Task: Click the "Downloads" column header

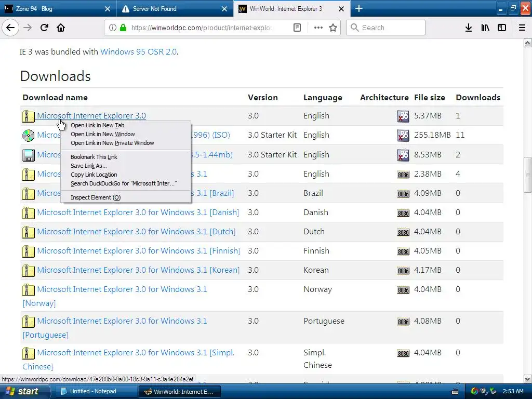Action: [x=478, y=97]
